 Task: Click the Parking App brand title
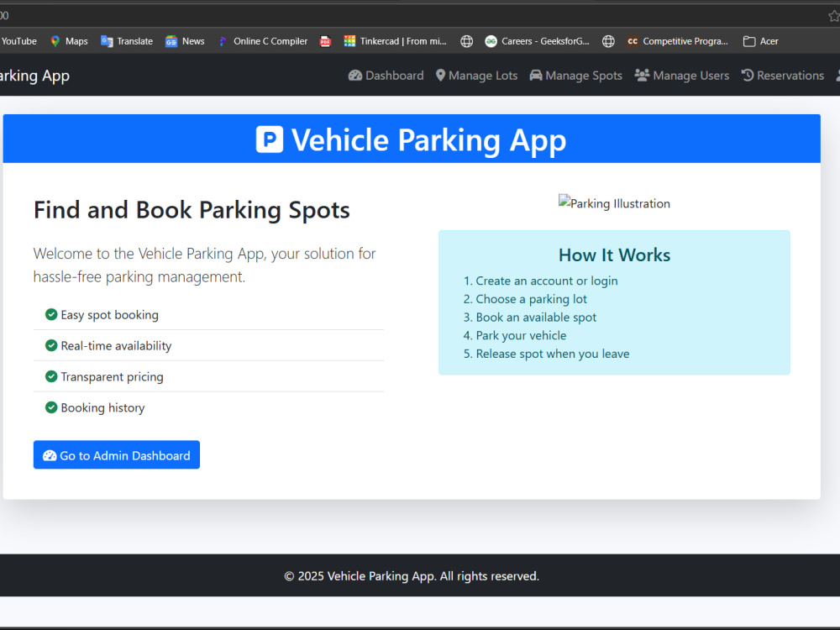[x=34, y=76]
